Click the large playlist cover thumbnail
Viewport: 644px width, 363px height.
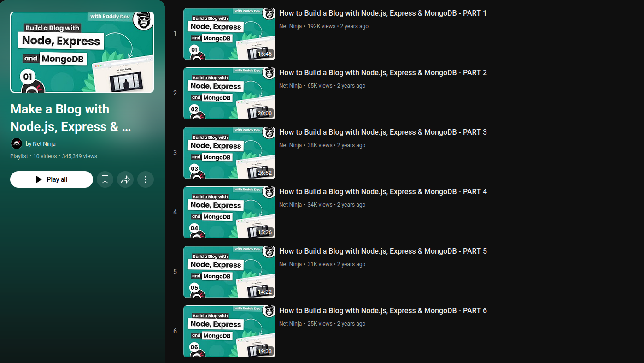[x=82, y=52]
